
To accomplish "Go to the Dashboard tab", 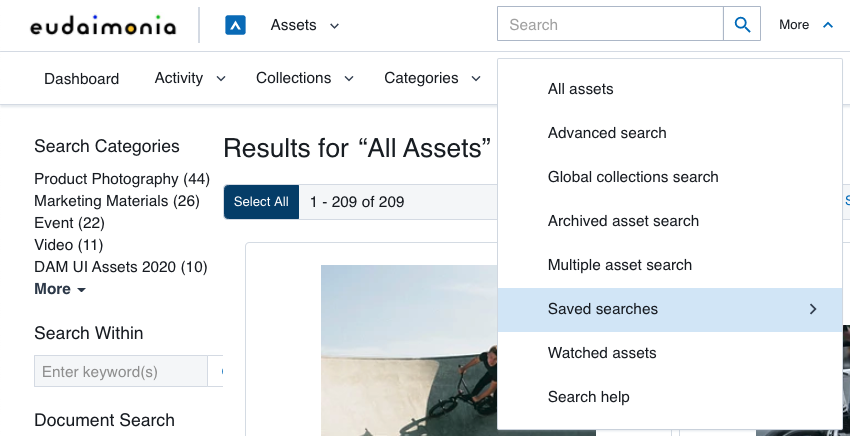I will coord(81,79).
